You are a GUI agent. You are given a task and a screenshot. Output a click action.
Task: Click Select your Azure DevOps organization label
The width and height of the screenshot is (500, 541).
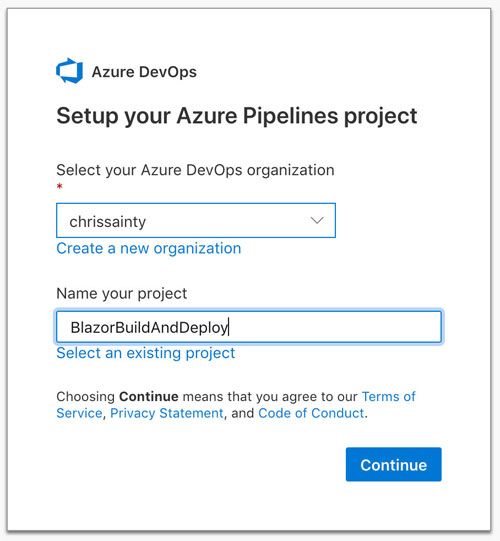pyautogui.click(x=195, y=170)
